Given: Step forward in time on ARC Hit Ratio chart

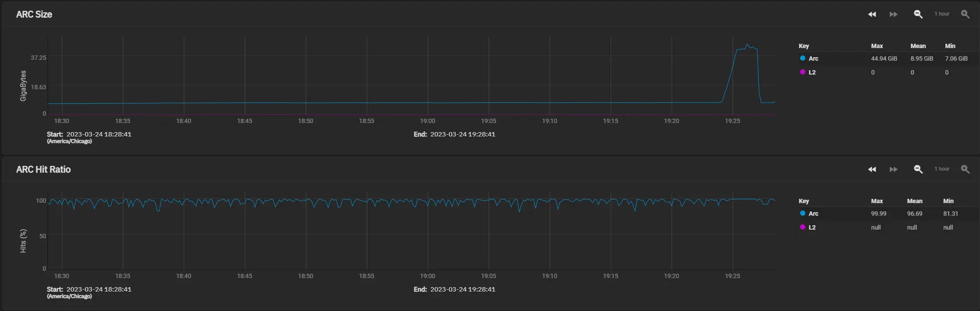Looking at the screenshot, I should pos(894,169).
